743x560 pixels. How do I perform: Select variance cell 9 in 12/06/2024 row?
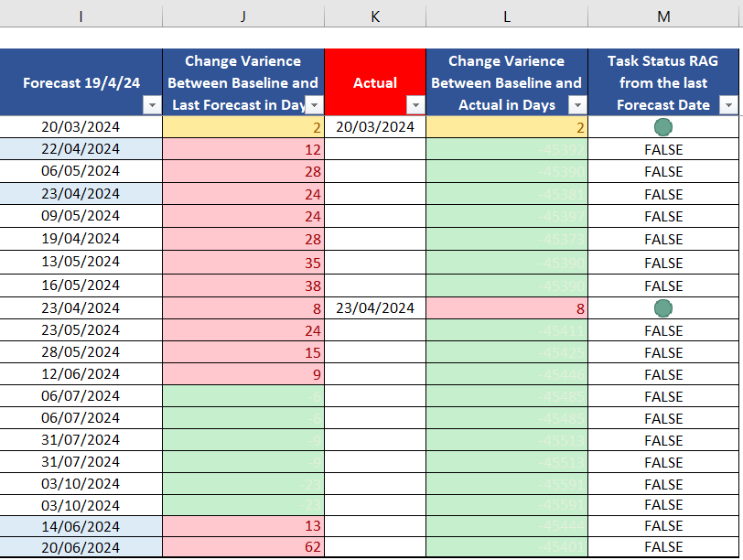243,374
